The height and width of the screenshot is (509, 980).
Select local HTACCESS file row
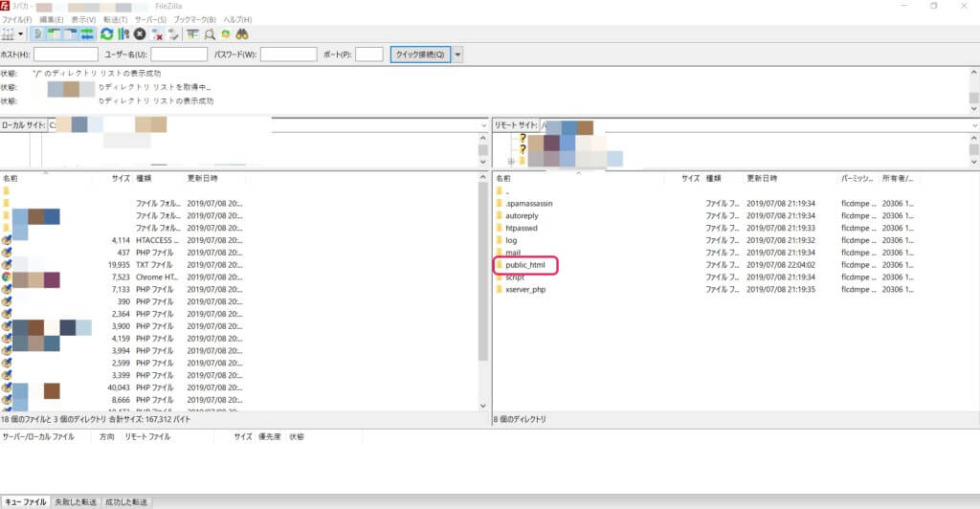[122, 240]
